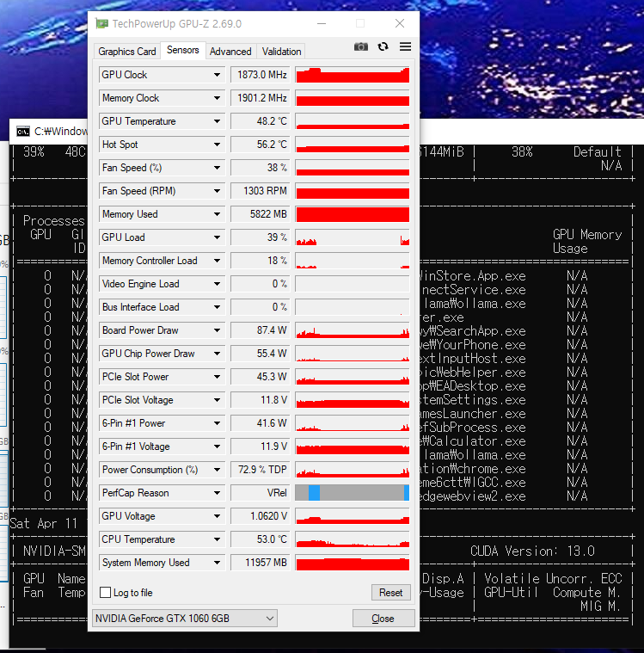Viewport: 644px width, 653px height.
Task: Open the NVIDIA GeForce GTX 1060 6GB selector
Action: 184,619
